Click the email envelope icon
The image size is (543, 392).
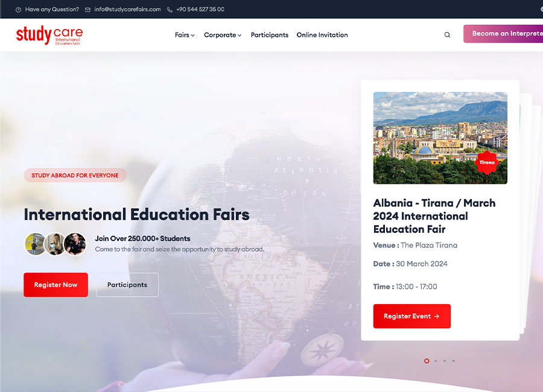87,10
